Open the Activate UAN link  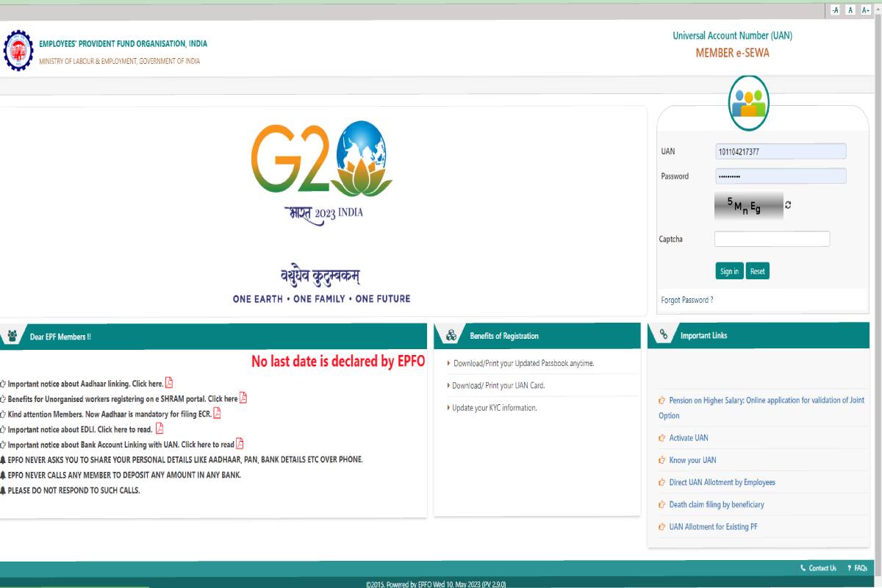click(x=689, y=438)
